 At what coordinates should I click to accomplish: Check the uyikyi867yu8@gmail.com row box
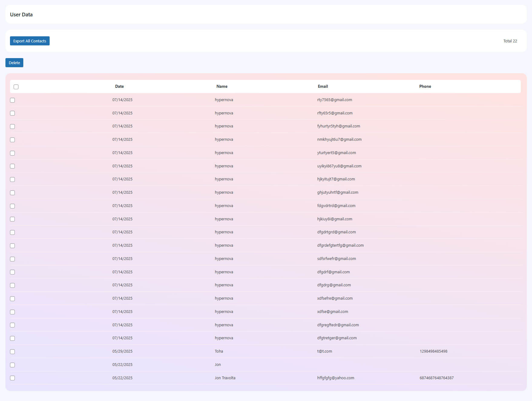[x=12, y=166]
